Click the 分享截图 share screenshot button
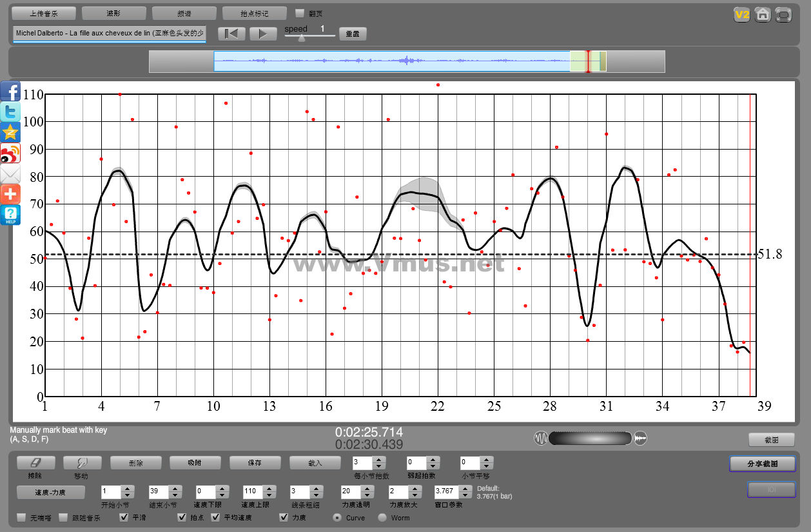This screenshot has width=811, height=532. (x=762, y=464)
